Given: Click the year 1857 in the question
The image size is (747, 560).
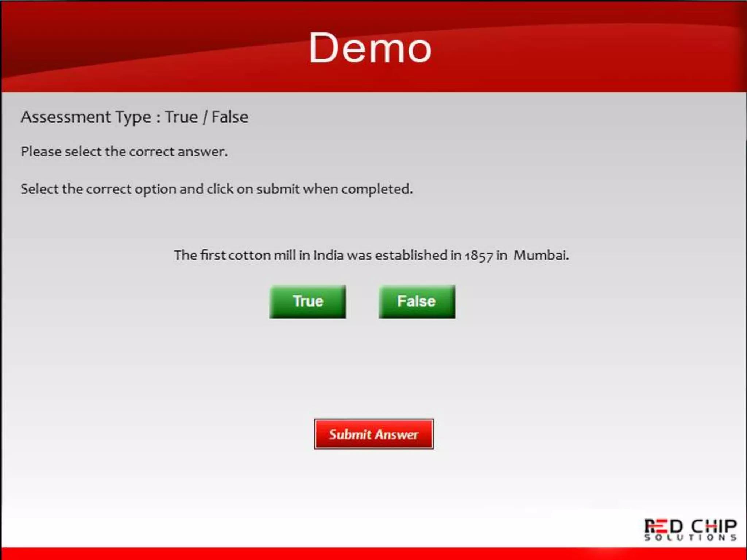Looking at the screenshot, I should tap(479, 256).
